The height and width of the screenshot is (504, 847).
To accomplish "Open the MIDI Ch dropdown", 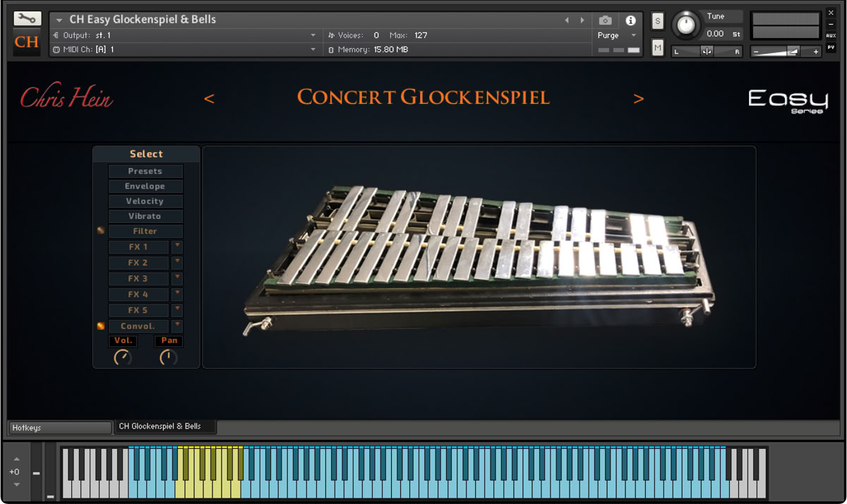I will tap(313, 49).
